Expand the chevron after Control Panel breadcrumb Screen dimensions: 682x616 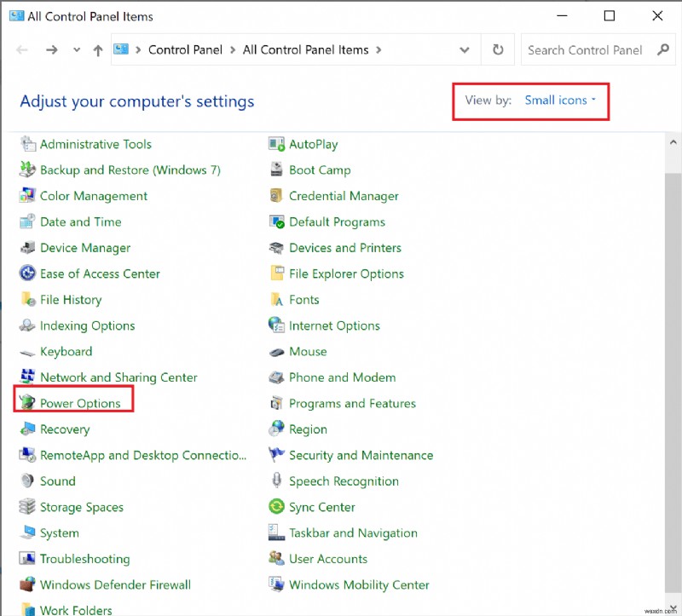(x=230, y=50)
